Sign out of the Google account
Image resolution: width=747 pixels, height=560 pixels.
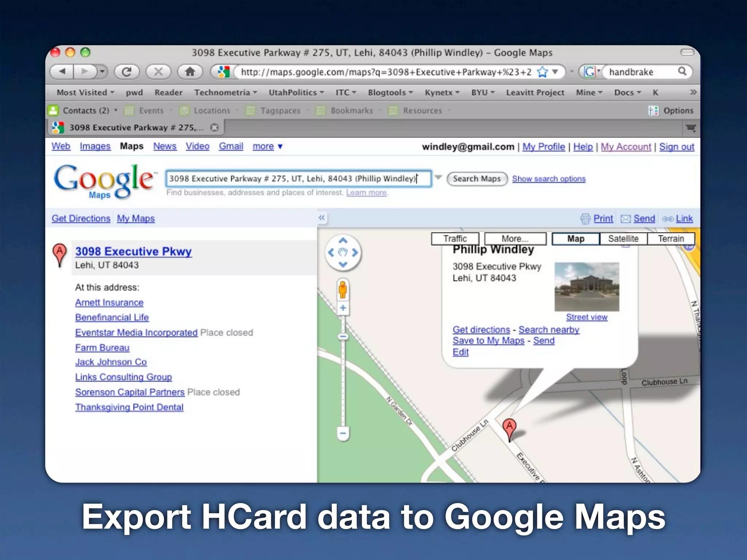pyautogui.click(x=677, y=147)
